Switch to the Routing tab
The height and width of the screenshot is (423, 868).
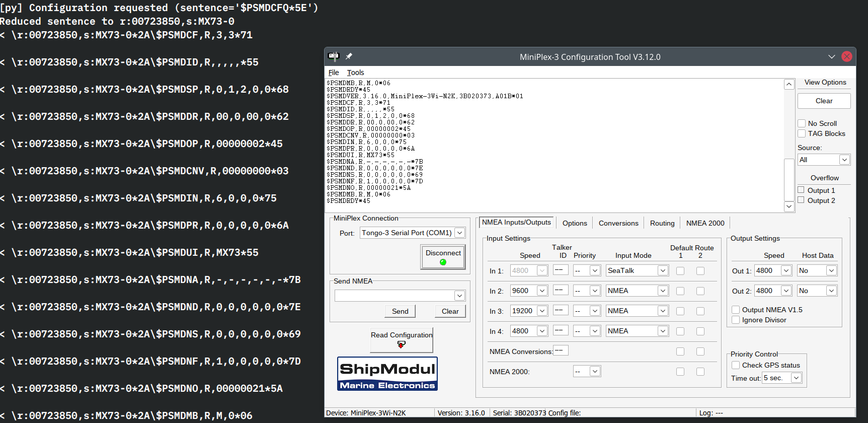[662, 223]
